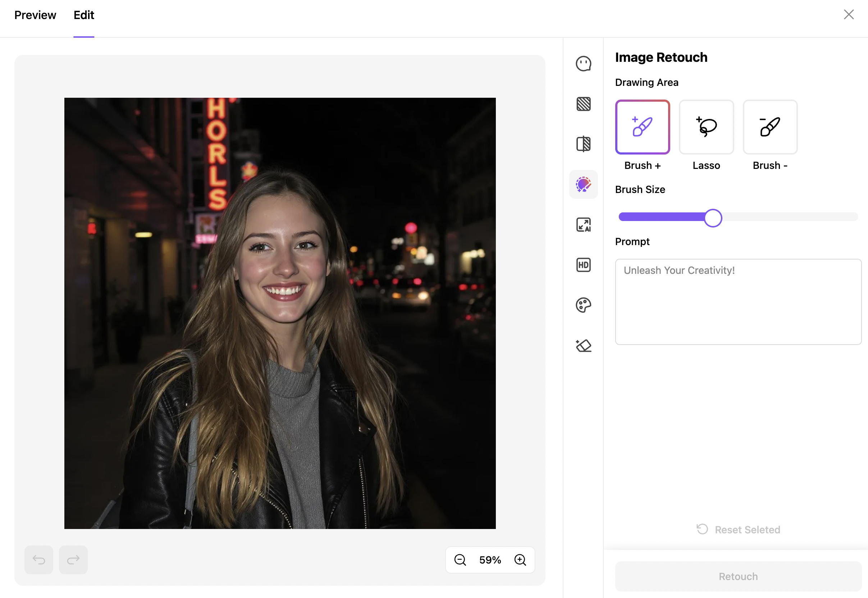Zoom in with the plus magnifier
This screenshot has height=598, width=868.
tap(520, 560)
